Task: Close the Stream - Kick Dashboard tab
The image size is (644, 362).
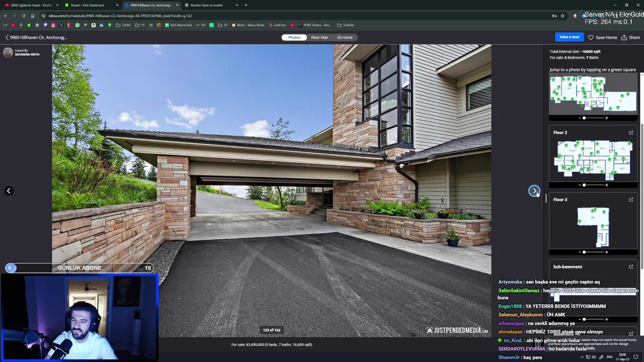Action: [x=117, y=5]
